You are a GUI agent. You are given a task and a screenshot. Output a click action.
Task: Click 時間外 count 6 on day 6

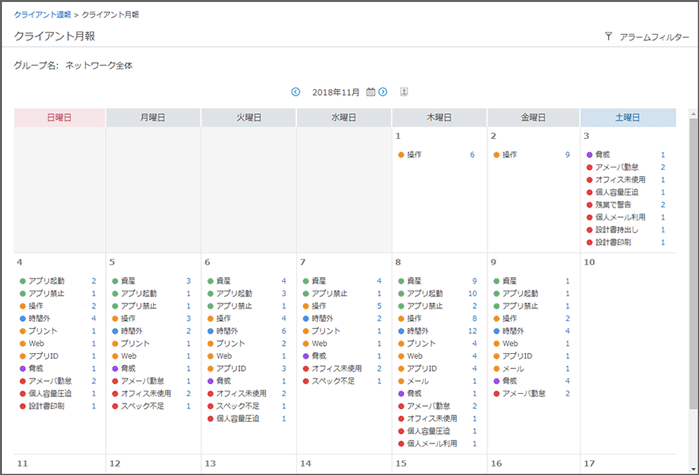[283, 330]
